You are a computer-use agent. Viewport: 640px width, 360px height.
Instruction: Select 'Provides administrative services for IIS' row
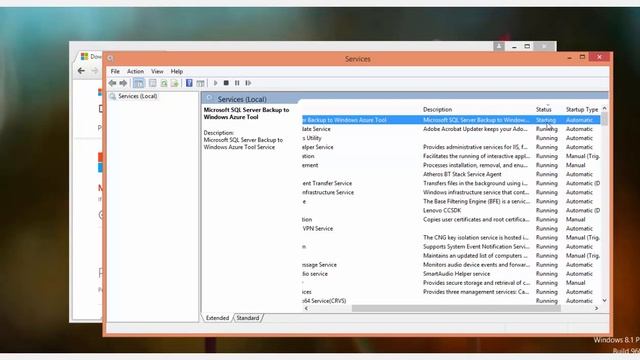pyautogui.click(x=451, y=147)
